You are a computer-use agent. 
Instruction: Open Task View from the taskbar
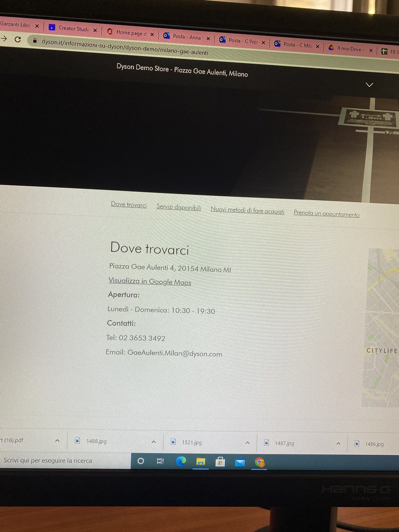[160, 461]
